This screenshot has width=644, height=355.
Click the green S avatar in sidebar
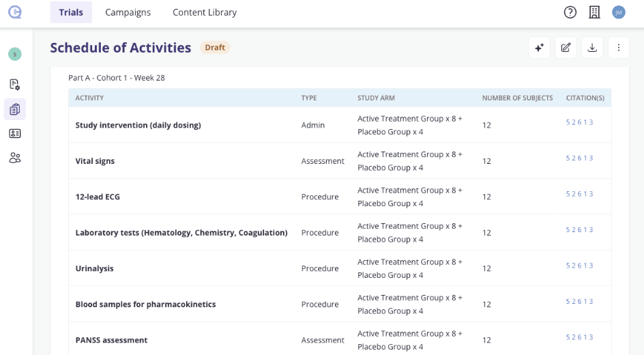15,54
